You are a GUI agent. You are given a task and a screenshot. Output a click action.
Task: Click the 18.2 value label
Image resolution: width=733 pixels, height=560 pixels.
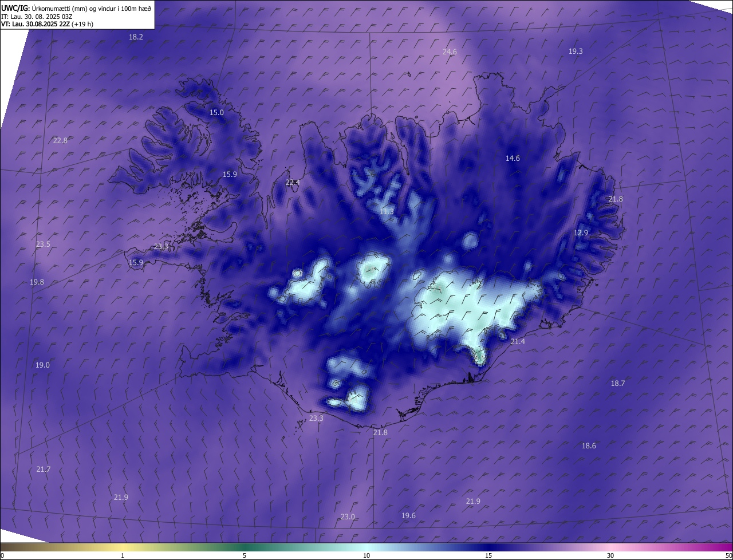click(136, 37)
